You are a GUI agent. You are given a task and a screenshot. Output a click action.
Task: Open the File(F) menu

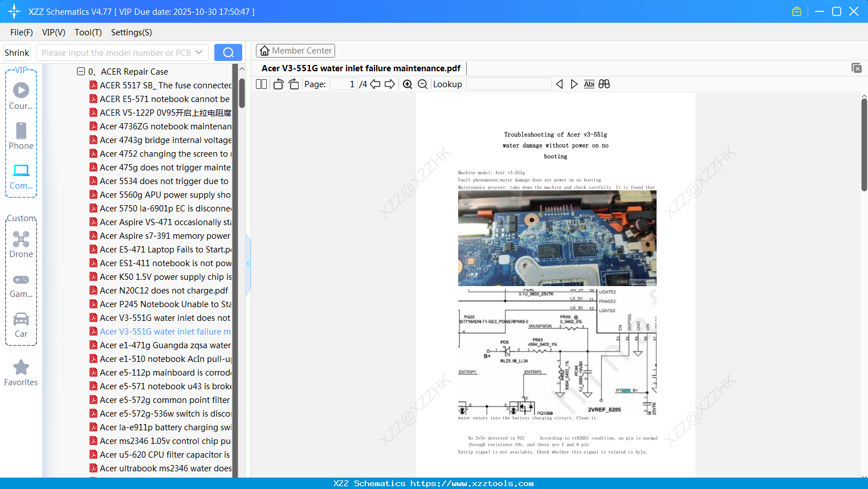coord(22,32)
